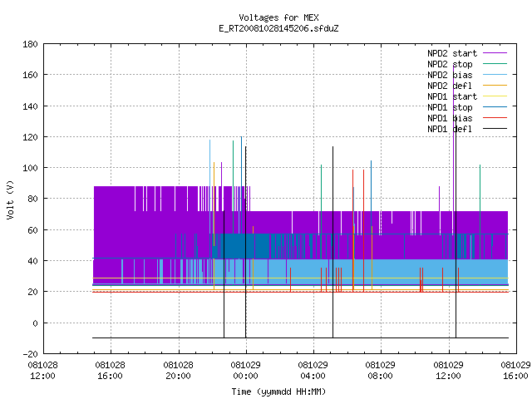The width and height of the screenshot is (532, 399).
Task: Click the 'NPD2 defl' legend label
Action: 450,86
